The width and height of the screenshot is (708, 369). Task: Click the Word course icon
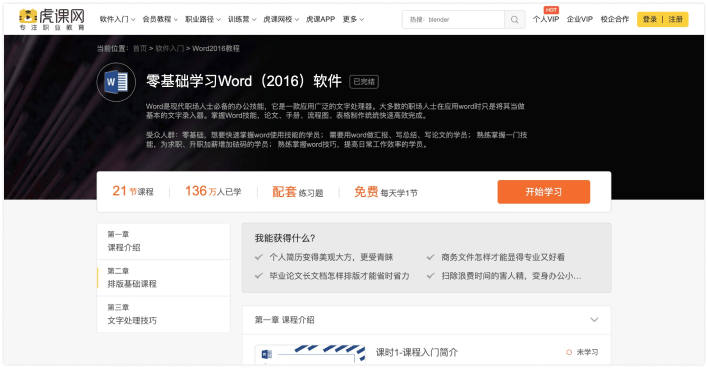click(x=116, y=82)
